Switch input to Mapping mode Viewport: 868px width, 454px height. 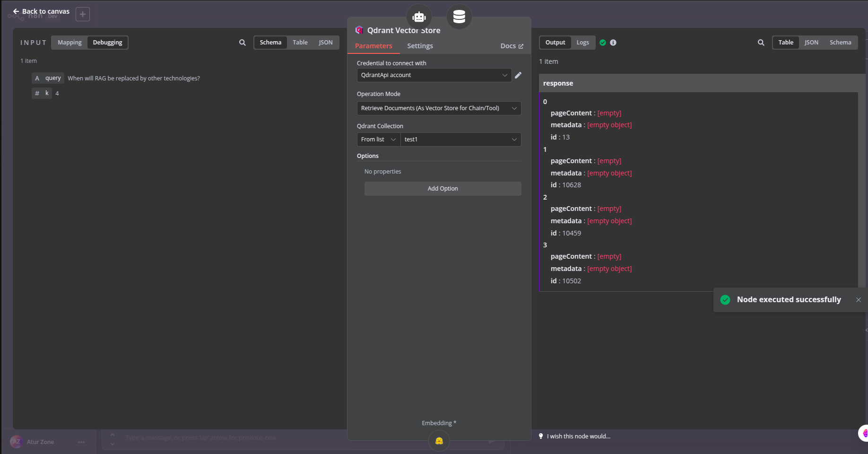click(x=69, y=43)
